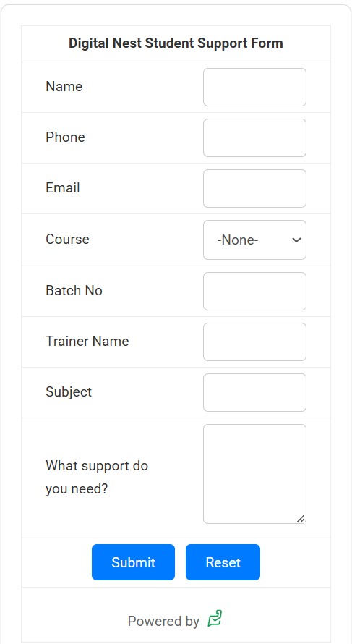Click the Digital Nest Student Support Form heading

point(176,43)
